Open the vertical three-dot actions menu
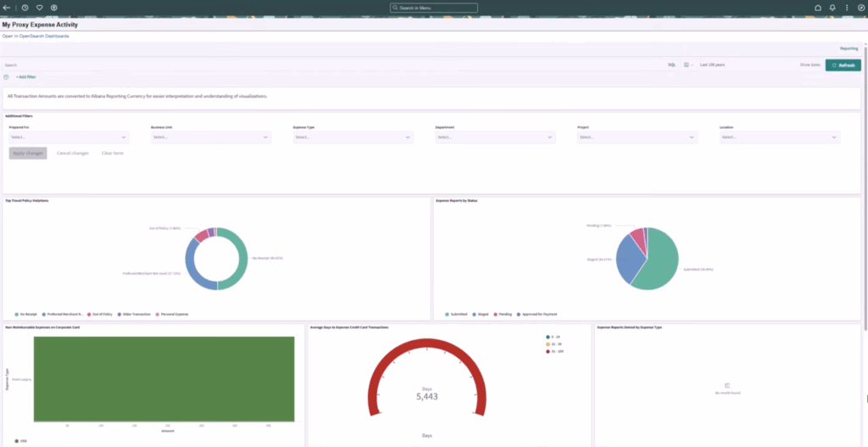 [847, 8]
